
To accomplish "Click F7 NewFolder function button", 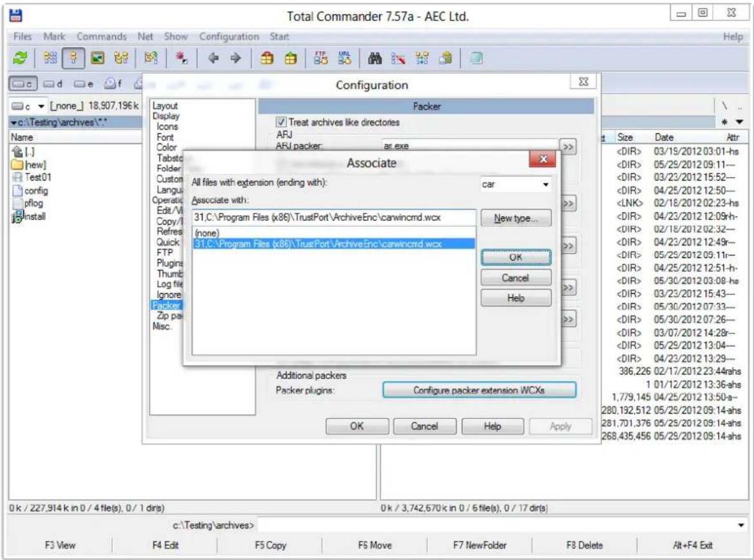I will (x=480, y=545).
